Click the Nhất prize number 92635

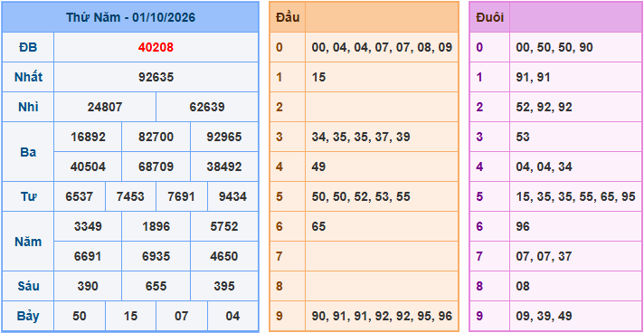tap(156, 77)
